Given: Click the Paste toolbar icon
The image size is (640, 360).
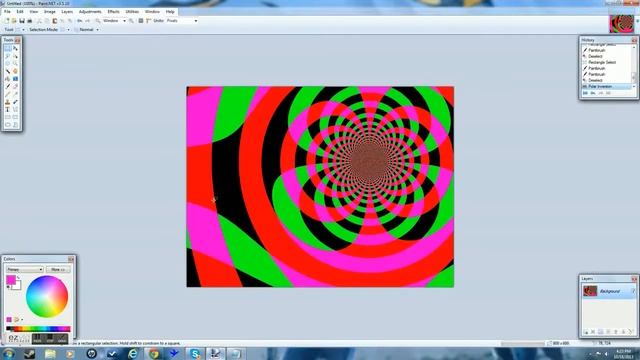Looking at the screenshot, I should pos(55,20).
